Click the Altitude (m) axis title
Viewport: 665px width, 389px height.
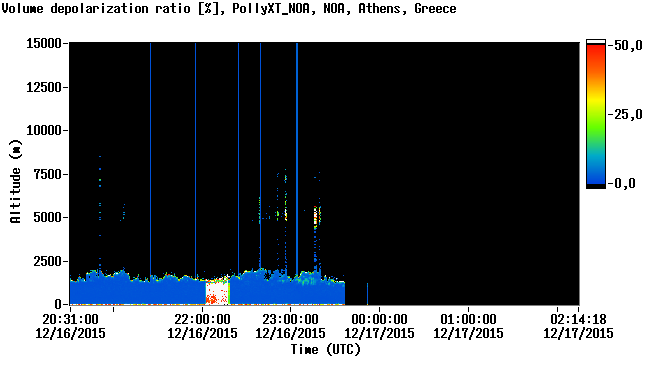(15, 181)
